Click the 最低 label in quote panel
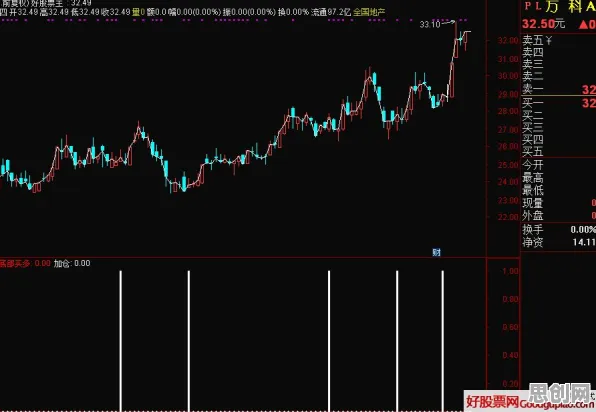Screen dimensions: 596x412 coord(533,190)
